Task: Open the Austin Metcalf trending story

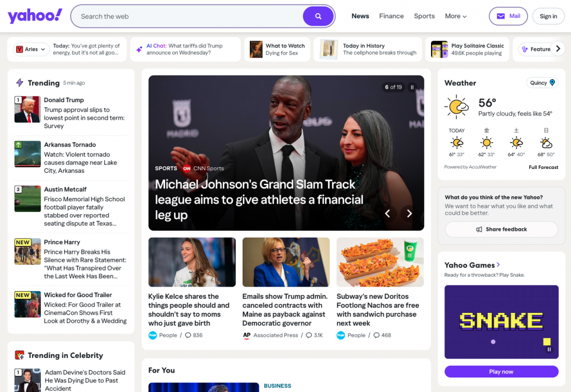Action: (x=71, y=206)
